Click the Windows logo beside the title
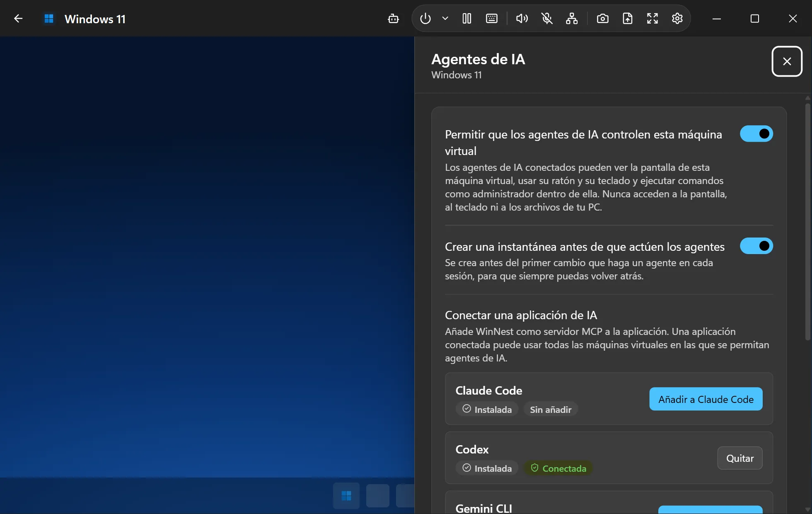Image resolution: width=812 pixels, height=514 pixels. [49, 19]
